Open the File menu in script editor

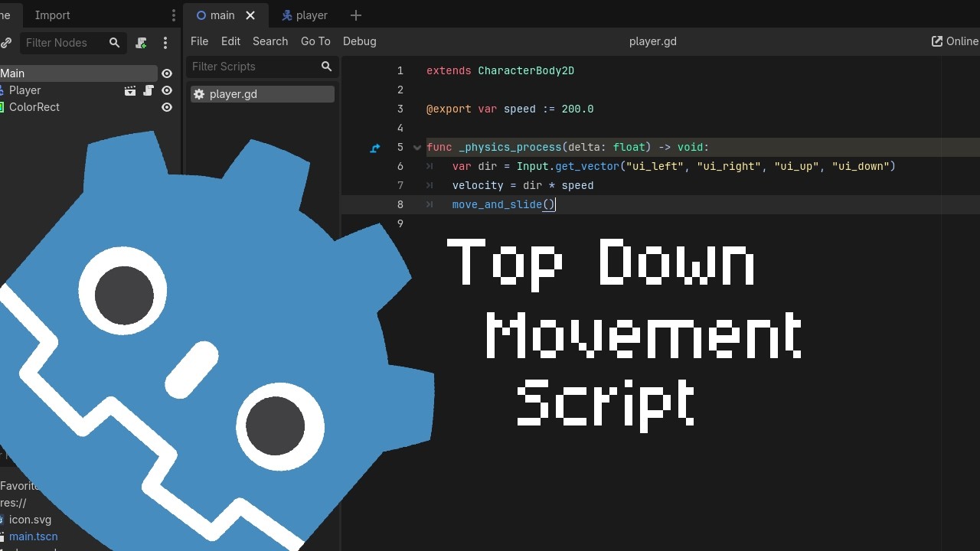tap(199, 41)
